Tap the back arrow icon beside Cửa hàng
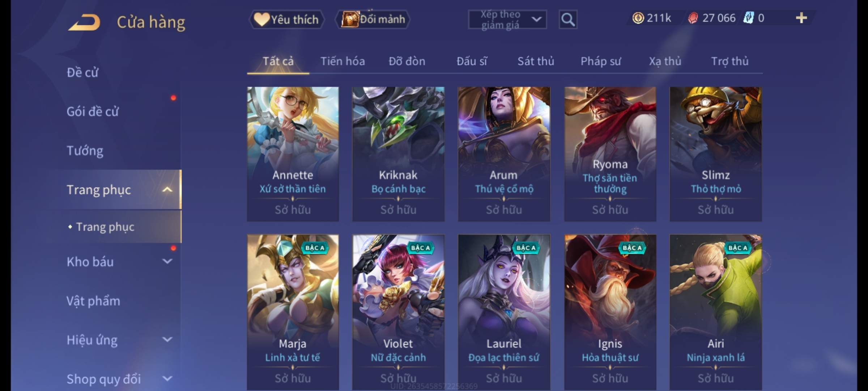This screenshot has height=391, width=868. click(x=84, y=22)
